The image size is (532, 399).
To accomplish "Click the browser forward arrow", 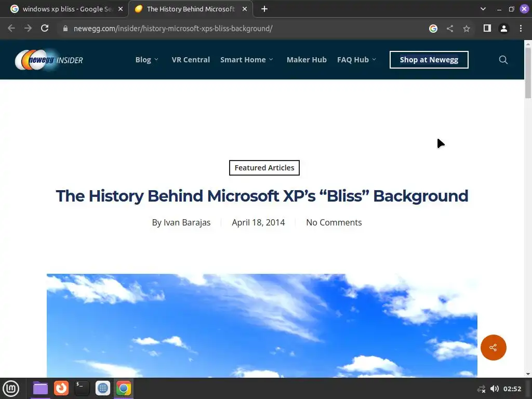I will click(28, 29).
